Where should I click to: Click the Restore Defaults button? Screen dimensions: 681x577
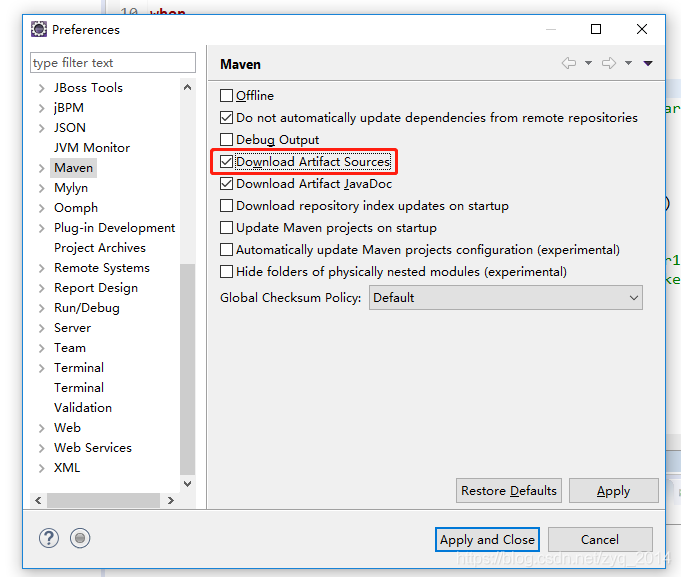(509, 491)
